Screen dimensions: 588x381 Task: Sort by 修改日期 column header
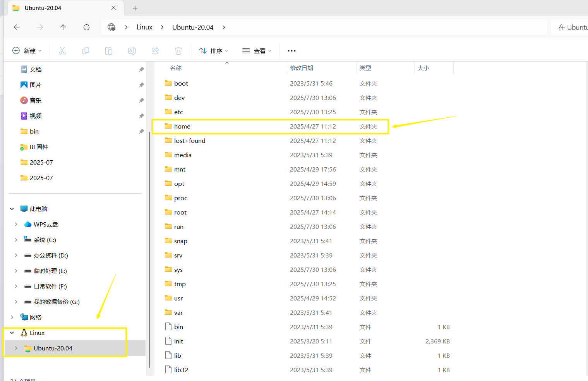(302, 68)
